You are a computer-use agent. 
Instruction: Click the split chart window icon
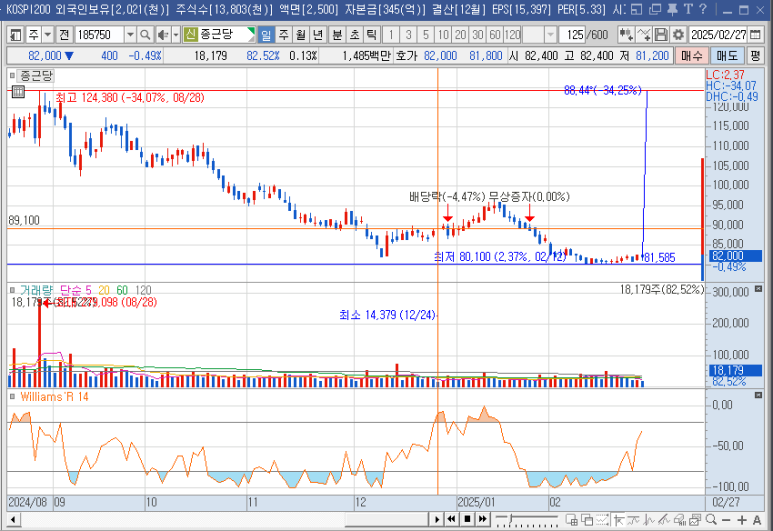pos(572,519)
